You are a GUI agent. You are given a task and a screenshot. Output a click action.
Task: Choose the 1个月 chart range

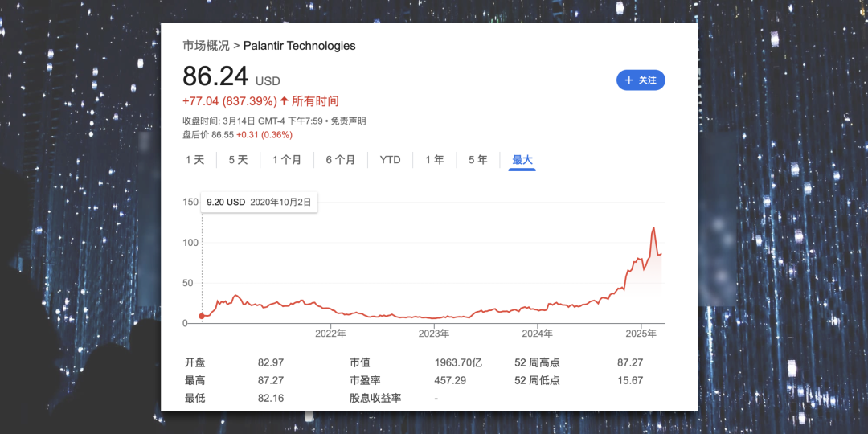(x=287, y=160)
